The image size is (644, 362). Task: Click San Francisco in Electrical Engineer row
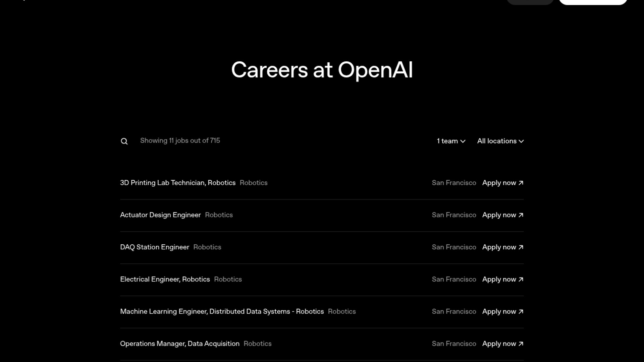(454, 279)
